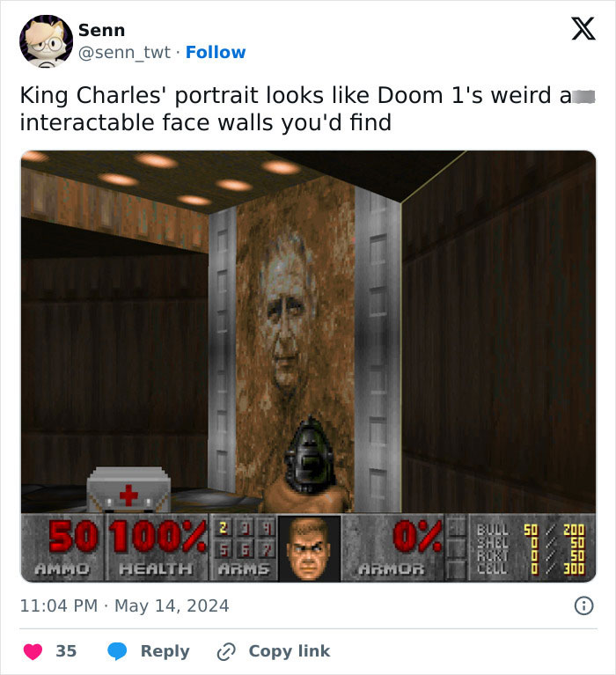Image resolution: width=616 pixels, height=675 pixels.
Task: Click the chain link copy icon
Action: coord(226,652)
